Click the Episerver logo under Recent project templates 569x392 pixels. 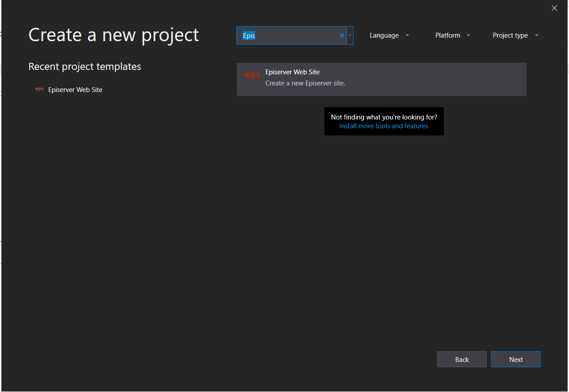(x=39, y=89)
